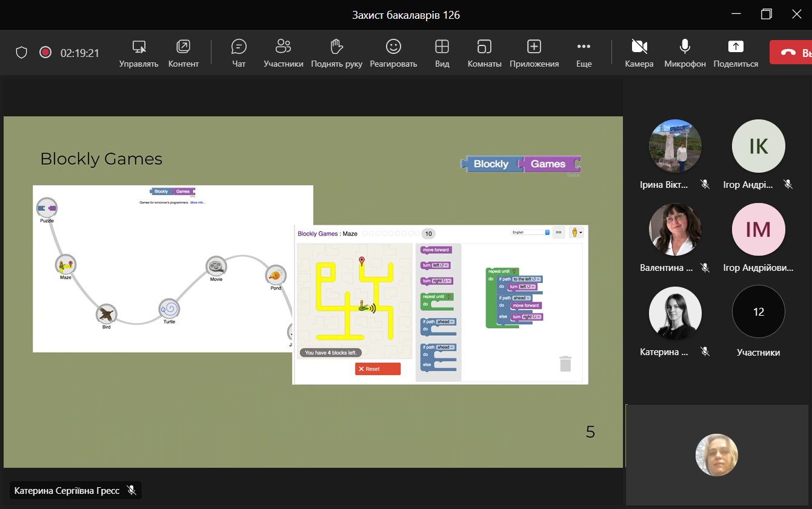Viewport: 812px width, 509px height.
Task: Toggle the Микрофон mute state
Action: click(685, 52)
